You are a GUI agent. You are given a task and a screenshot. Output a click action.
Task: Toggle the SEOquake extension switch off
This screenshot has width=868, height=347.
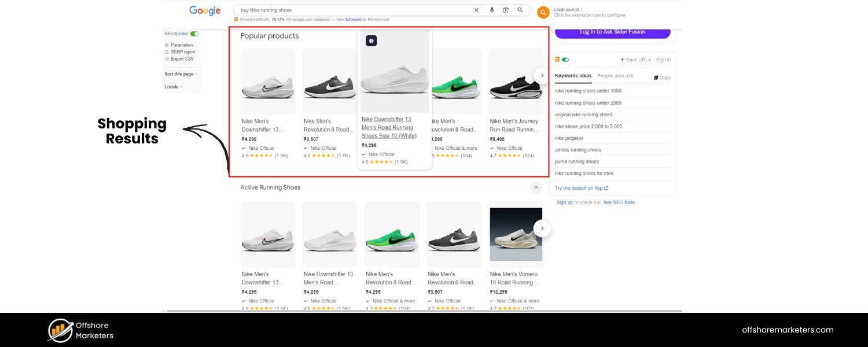pyautogui.click(x=193, y=34)
